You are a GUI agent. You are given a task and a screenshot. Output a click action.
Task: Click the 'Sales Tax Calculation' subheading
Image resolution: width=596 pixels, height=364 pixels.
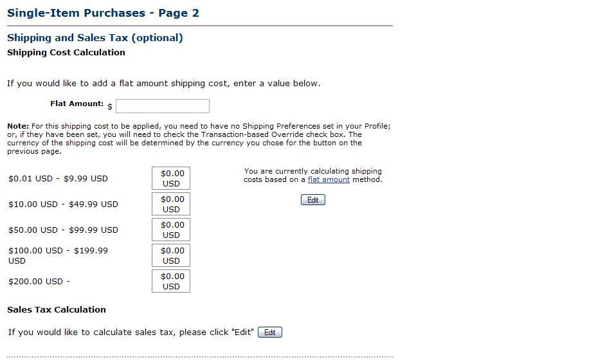tap(57, 309)
